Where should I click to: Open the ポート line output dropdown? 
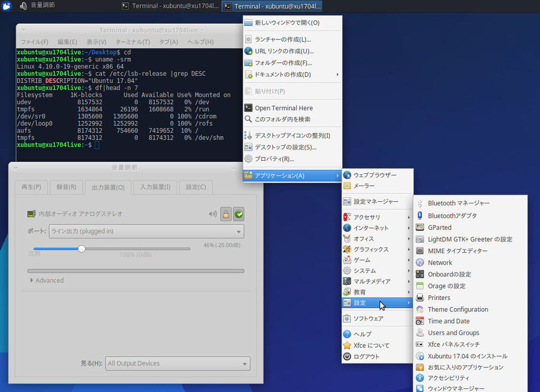(x=147, y=231)
